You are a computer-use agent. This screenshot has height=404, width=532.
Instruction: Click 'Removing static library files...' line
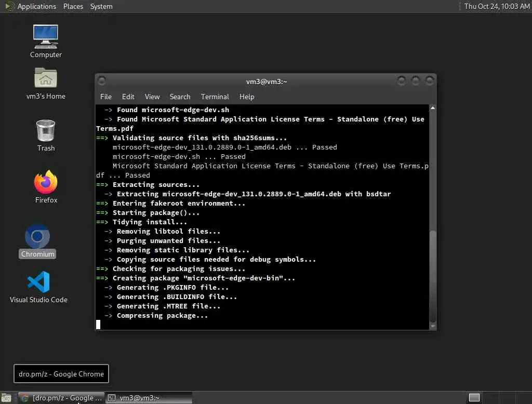pos(177,250)
